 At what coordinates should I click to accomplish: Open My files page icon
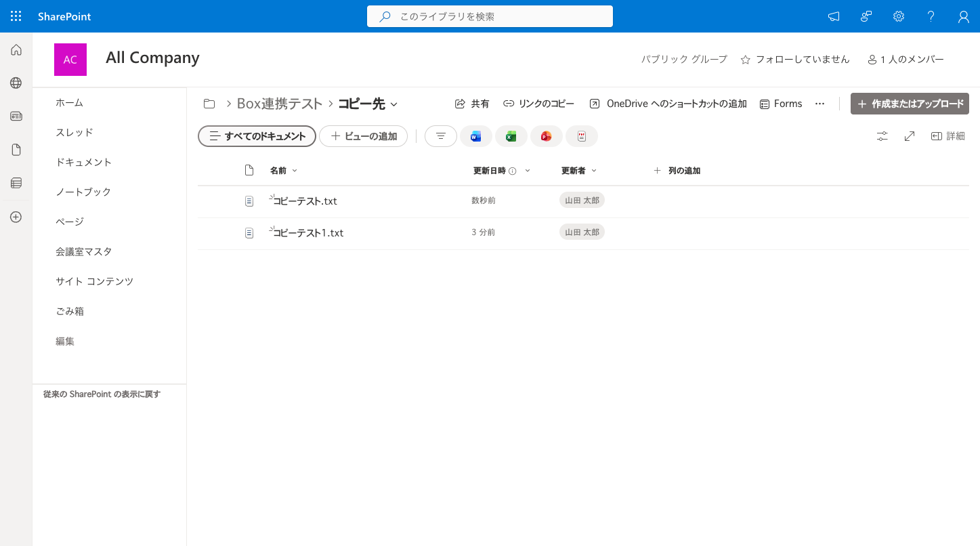click(x=16, y=150)
